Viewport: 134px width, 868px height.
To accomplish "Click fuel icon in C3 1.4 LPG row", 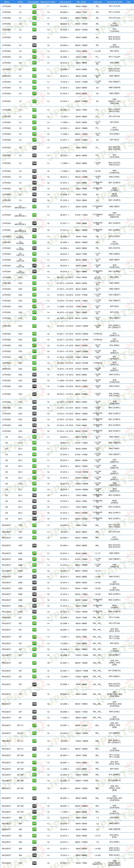I will point(34,51).
